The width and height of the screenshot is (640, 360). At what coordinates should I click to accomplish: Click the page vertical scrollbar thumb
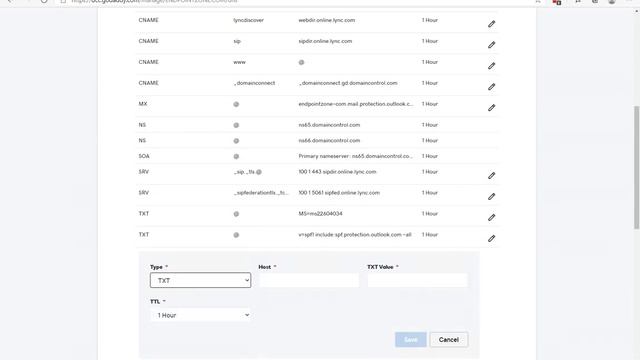tap(636, 167)
